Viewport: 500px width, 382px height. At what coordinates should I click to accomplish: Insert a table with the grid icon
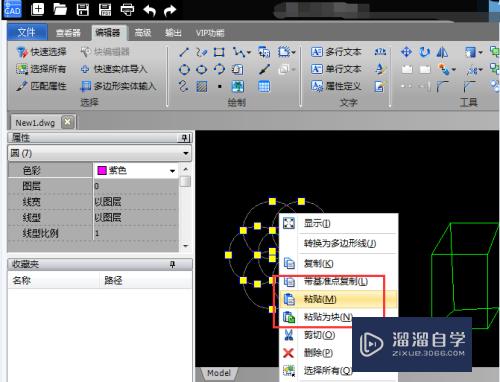click(264, 86)
